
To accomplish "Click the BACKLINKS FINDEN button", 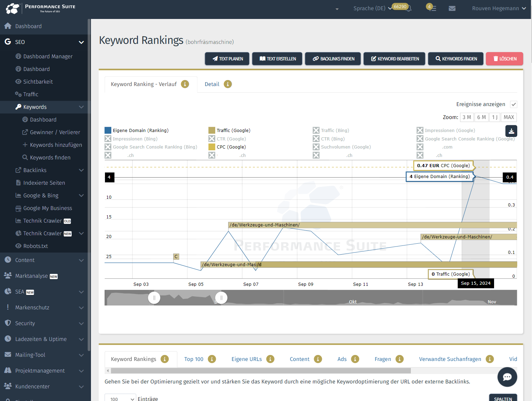I will 333,59.
